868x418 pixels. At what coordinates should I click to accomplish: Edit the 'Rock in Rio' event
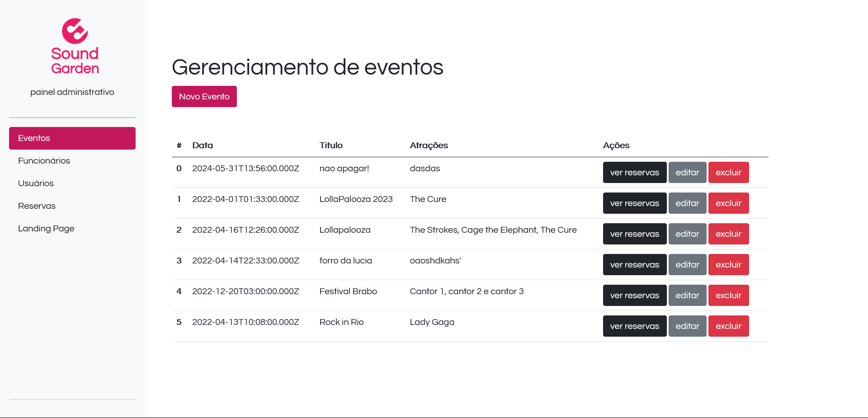tap(687, 326)
